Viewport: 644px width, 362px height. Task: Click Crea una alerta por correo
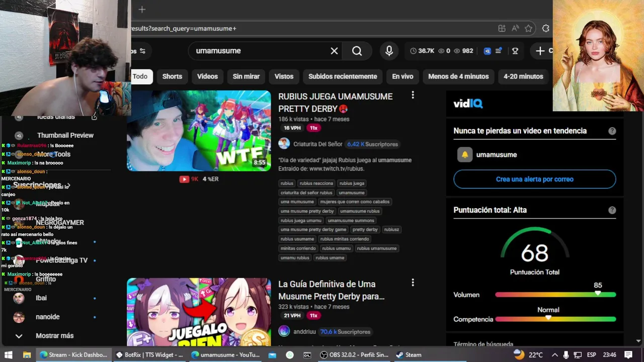coord(534,179)
